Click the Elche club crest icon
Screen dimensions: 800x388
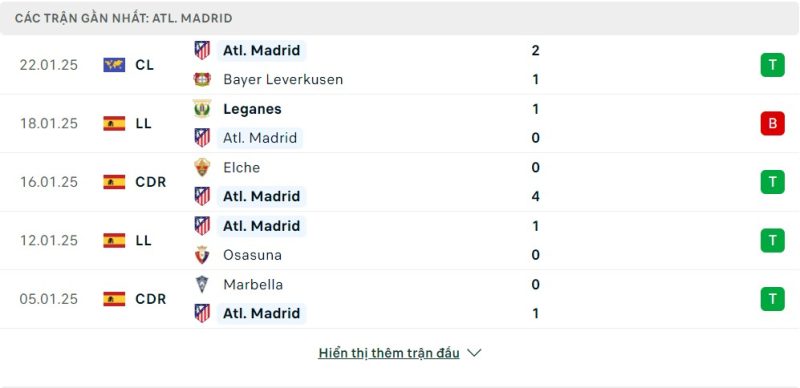(202, 167)
